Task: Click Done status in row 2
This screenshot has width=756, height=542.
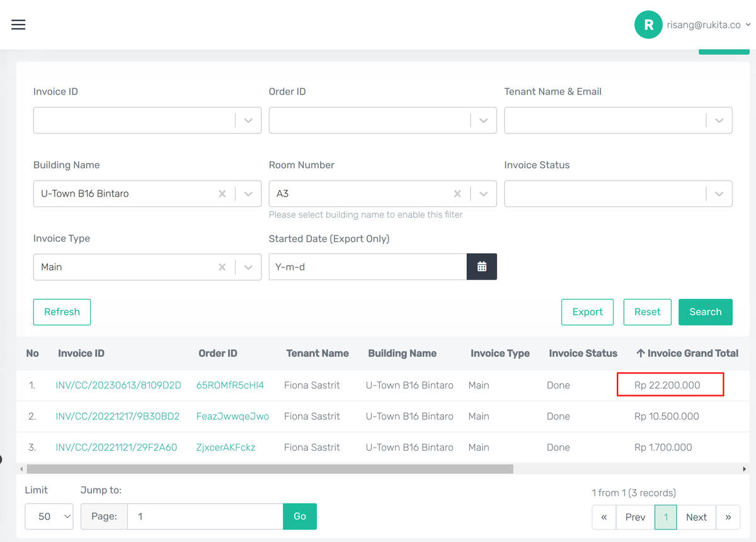Action: tap(558, 416)
